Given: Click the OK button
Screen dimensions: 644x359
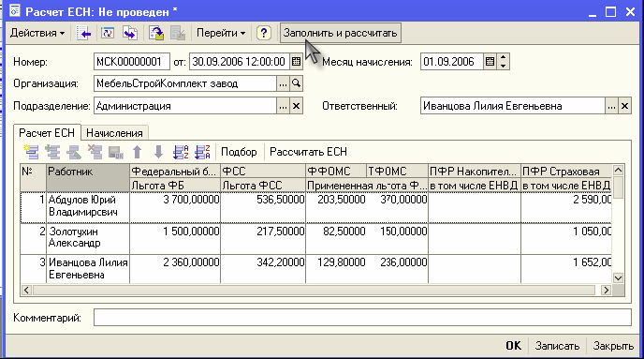Looking at the screenshot, I should coord(513,346).
